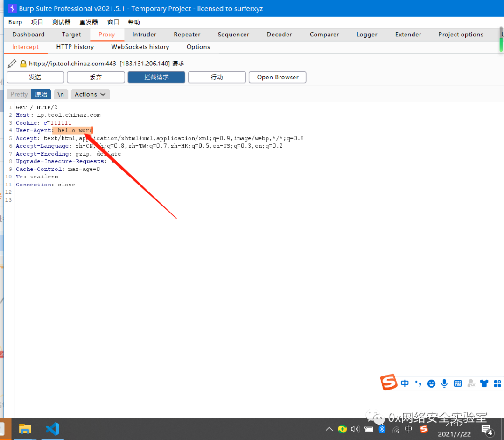This screenshot has height=440, width=504.
Task: Click the Sogou account avatar icon
Action: pos(471,383)
